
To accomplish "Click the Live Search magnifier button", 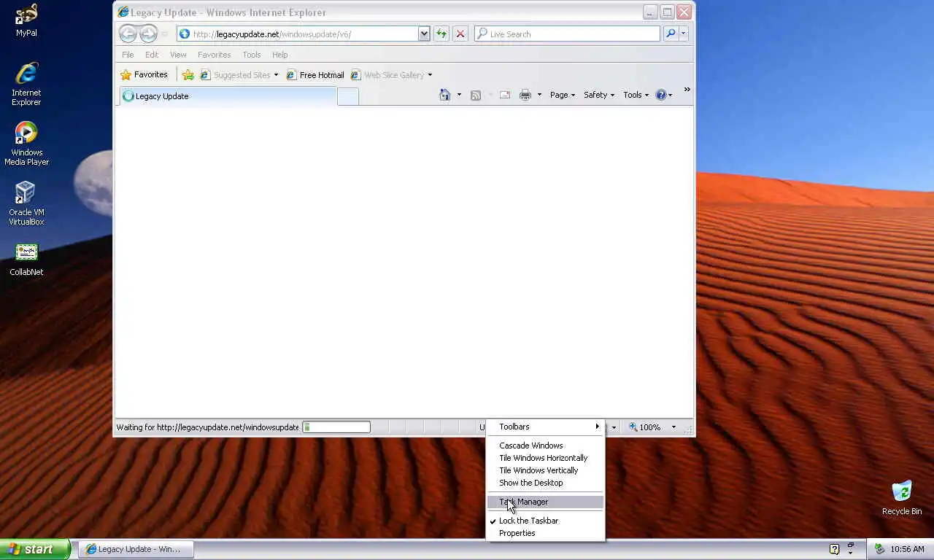I will 671,34.
